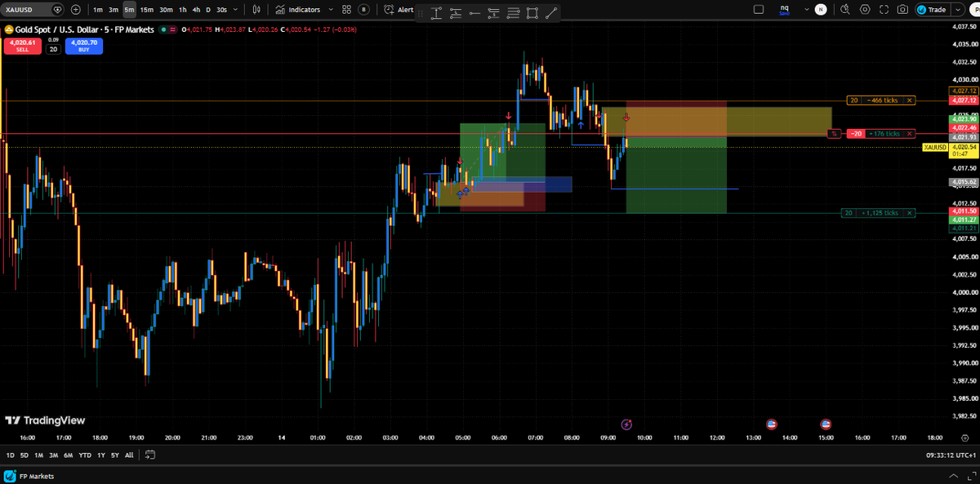
Task: Open the indicator templates grid icon
Action: [347, 10]
